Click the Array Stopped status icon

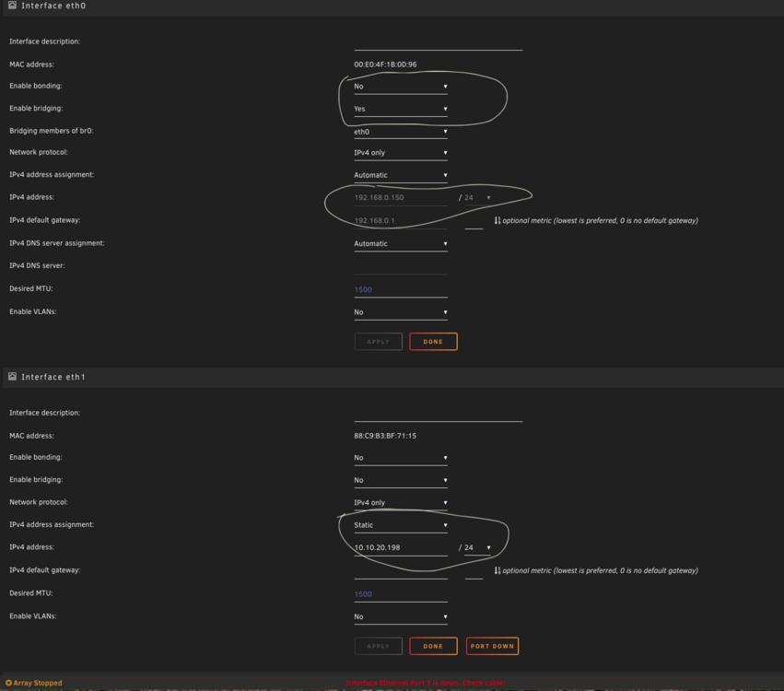click(x=8, y=683)
